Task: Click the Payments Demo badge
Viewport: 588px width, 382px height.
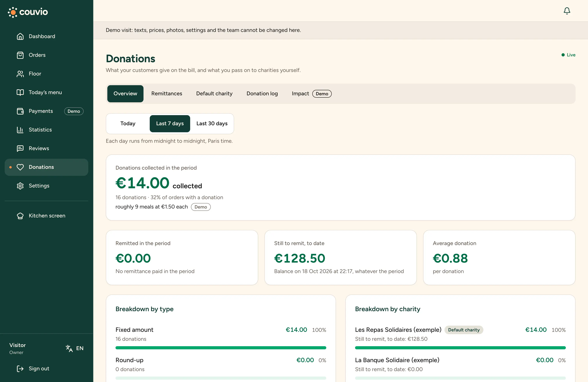Action: tap(74, 111)
